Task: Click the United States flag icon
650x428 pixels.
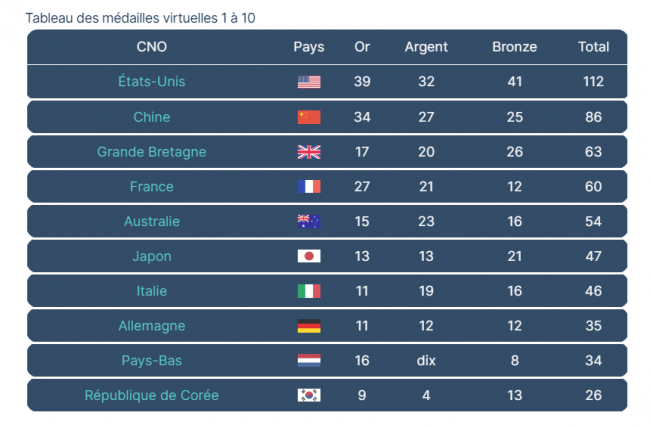Action: [x=309, y=82]
